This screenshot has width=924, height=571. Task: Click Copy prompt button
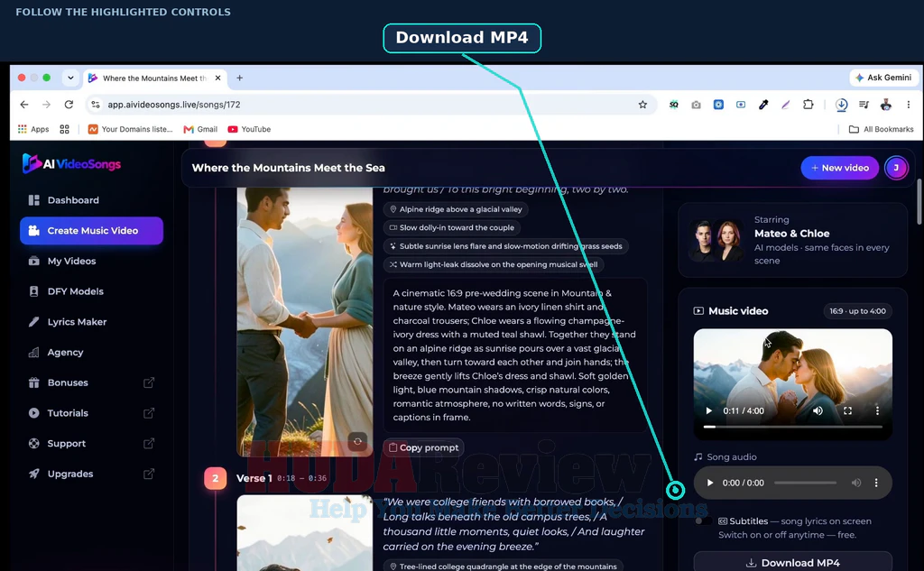point(423,447)
